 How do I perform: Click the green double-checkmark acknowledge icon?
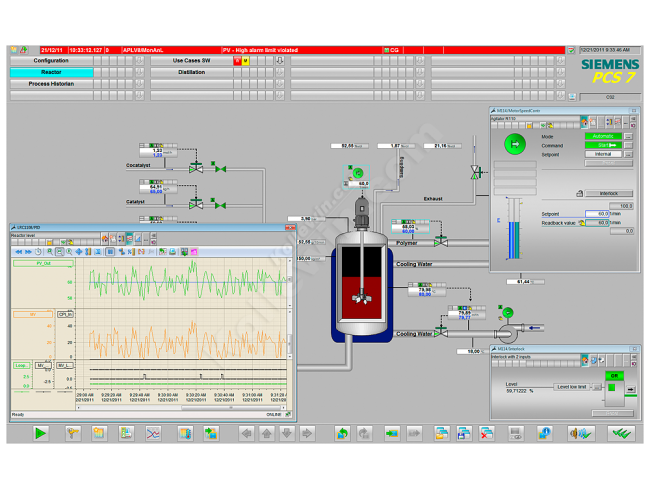[x=622, y=433]
